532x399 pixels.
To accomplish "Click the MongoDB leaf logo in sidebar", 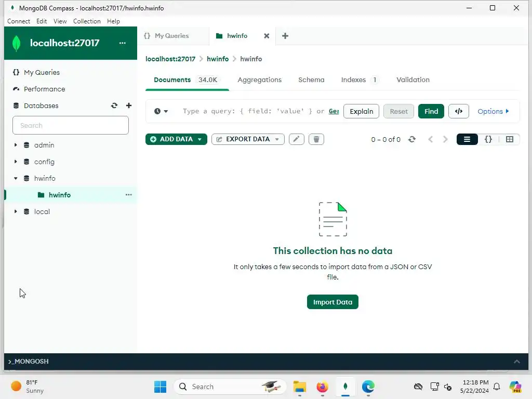I will (x=16, y=43).
